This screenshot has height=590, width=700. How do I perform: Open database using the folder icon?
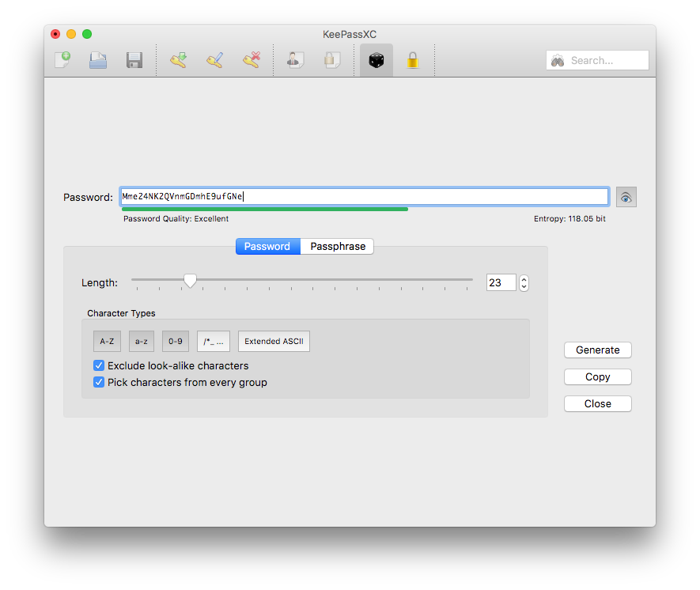pos(98,60)
